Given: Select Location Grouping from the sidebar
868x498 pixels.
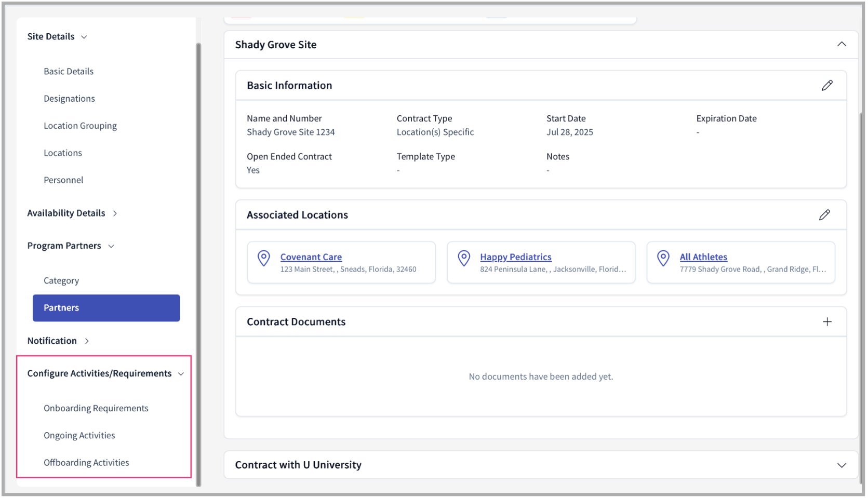Looking at the screenshot, I should click(x=80, y=126).
